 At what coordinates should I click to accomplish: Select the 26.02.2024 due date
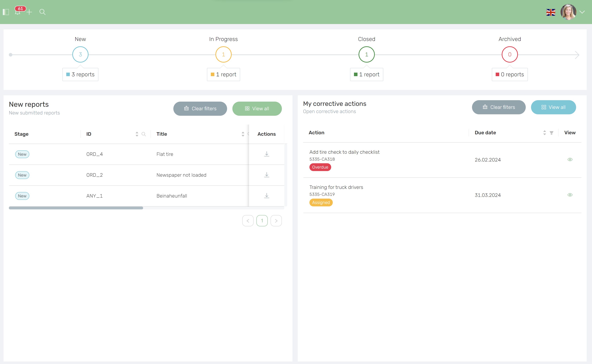[x=488, y=160]
